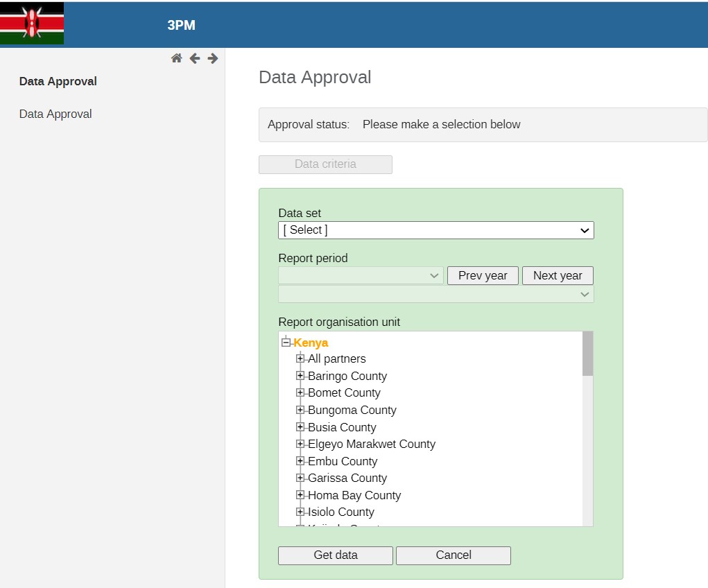The height and width of the screenshot is (588, 708).
Task: Select Bungoma County organisation unit
Action: [x=352, y=410]
